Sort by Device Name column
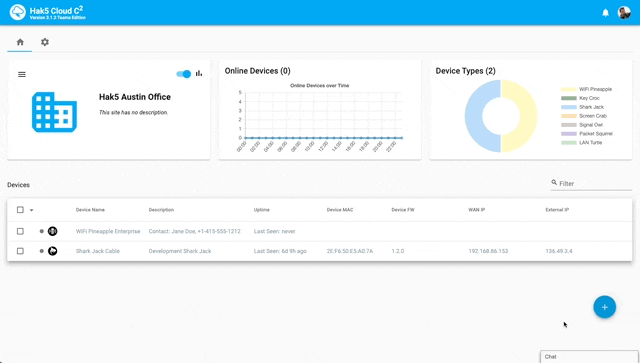Viewport: 640px width, 363px height. (90, 210)
